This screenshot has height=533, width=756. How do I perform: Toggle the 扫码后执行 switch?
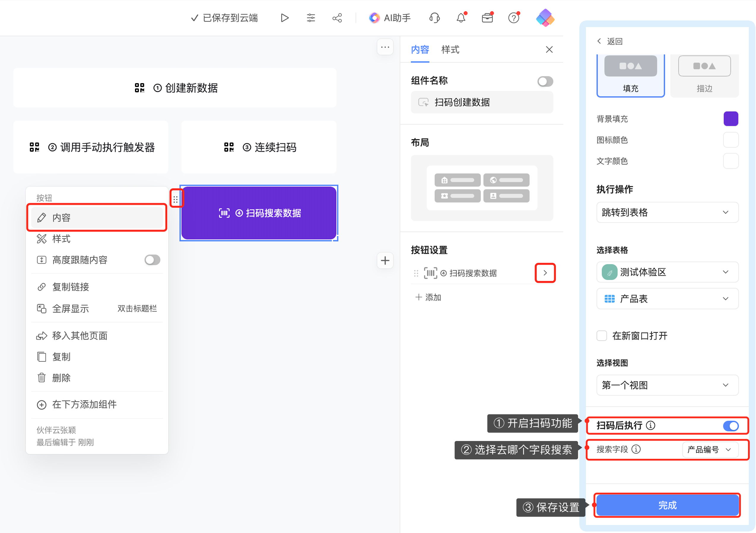click(x=730, y=426)
